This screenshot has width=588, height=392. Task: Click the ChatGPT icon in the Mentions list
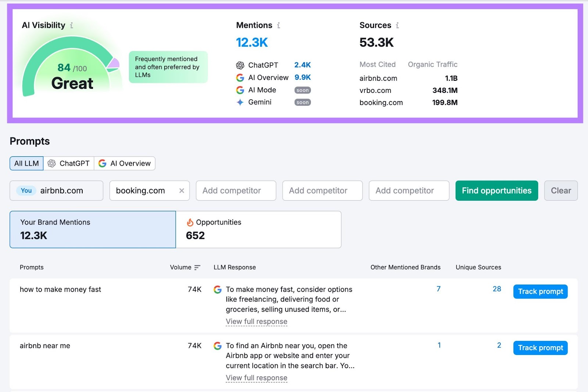tap(240, 65)
